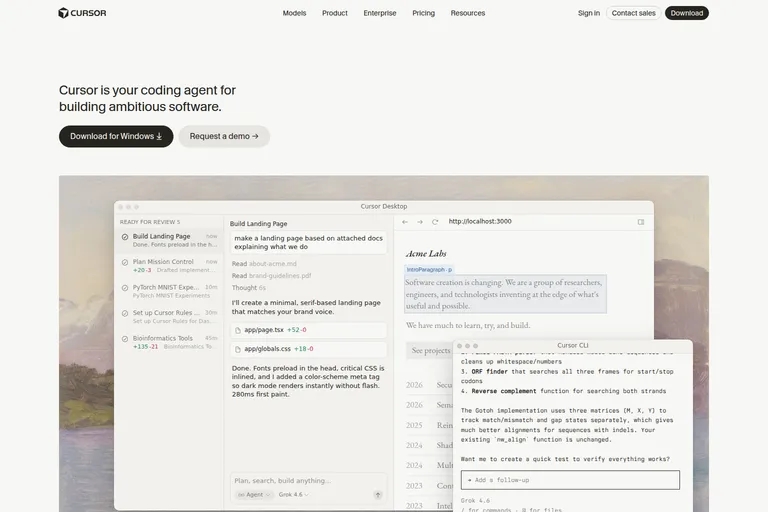The width and height of the screenshot is (768, 512).
Task: Click the Cursor logo in header
Action: 82,13
